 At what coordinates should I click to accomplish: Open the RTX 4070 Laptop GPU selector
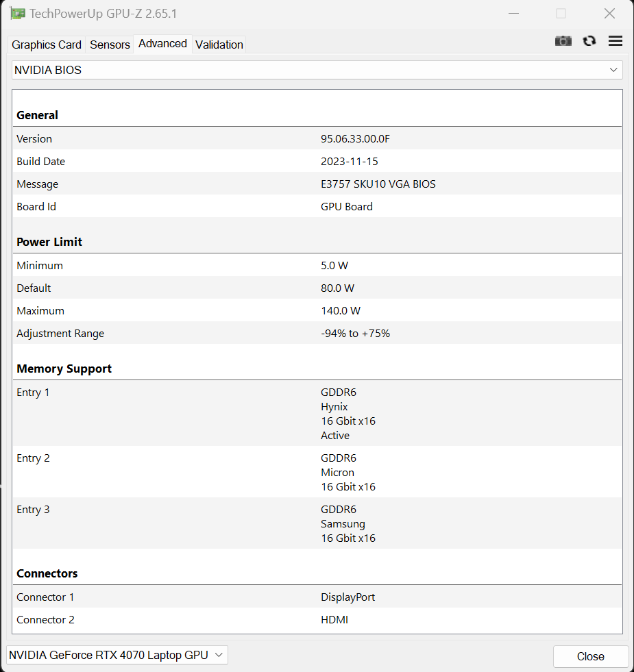tap(117, 655)
